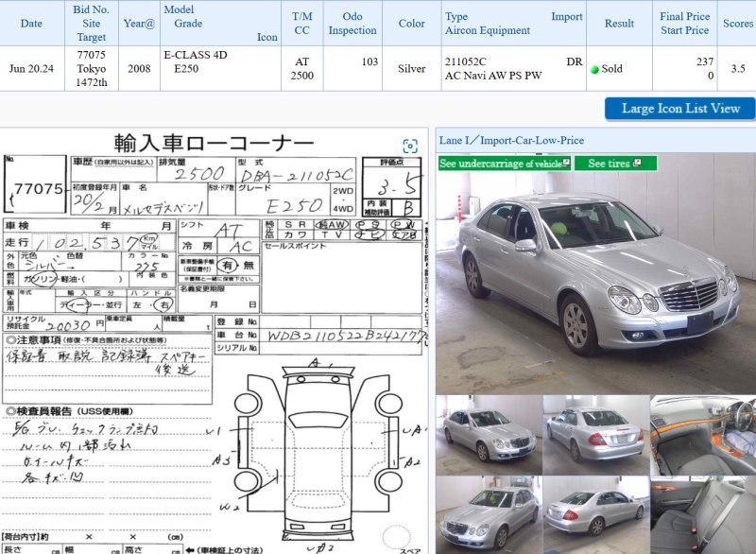Click See undercarriage of vehicle button
The image size is (756, 554).
(x=505, y=164)
